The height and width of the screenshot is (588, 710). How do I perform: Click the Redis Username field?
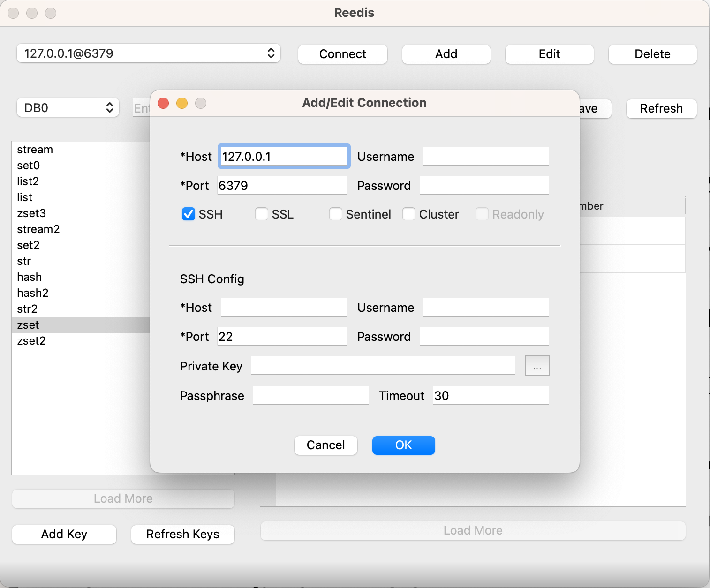[486, 156]
